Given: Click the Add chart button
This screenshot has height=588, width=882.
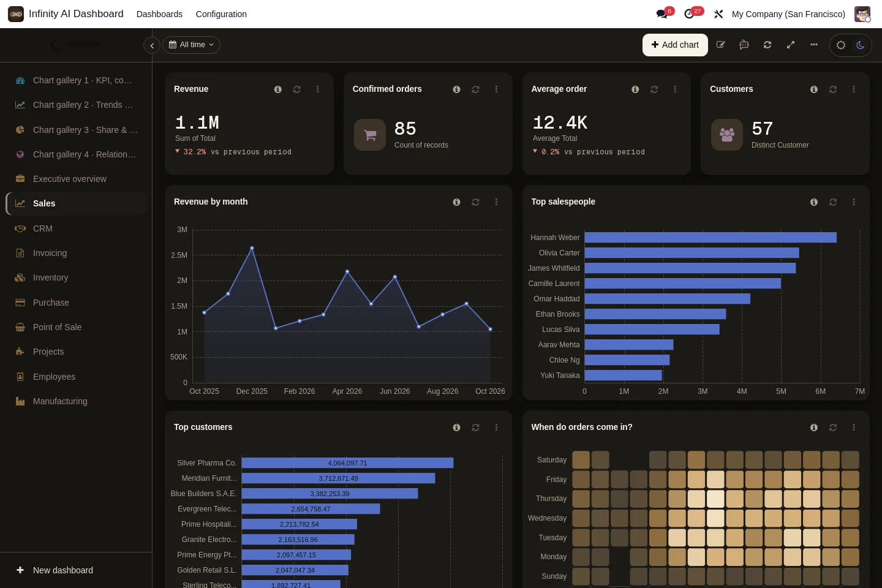Looking at the screenshot, I should click(675, 45).
